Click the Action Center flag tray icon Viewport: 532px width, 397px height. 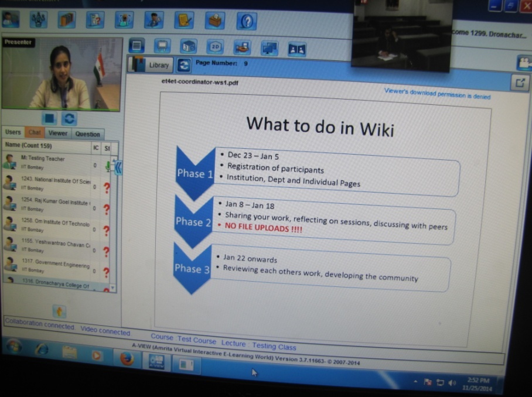428,382
